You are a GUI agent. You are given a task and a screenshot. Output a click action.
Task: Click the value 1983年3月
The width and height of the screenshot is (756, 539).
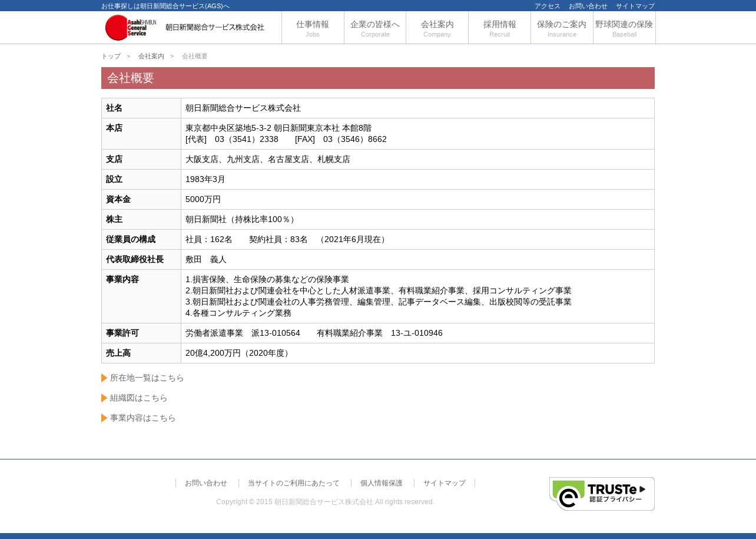click(x=205, y=180)
